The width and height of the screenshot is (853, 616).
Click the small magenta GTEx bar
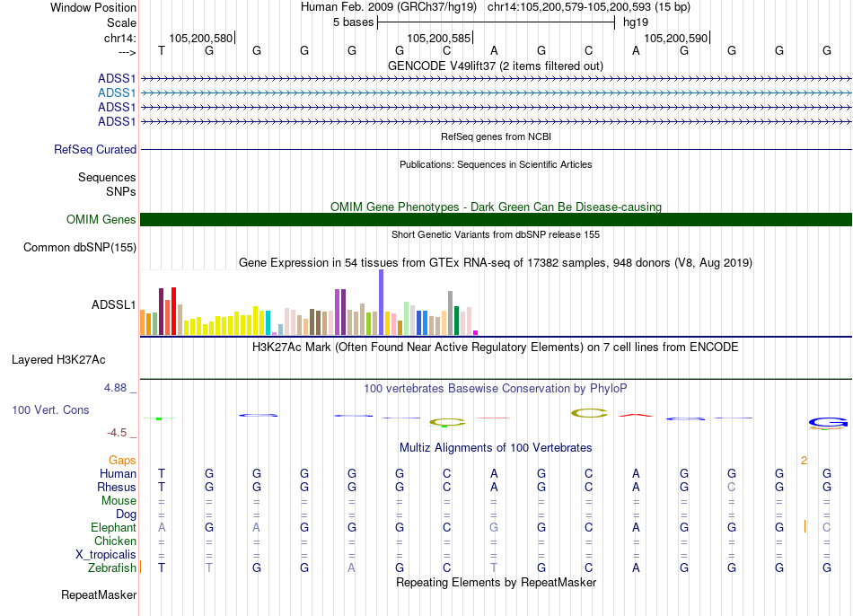(476, 332)
